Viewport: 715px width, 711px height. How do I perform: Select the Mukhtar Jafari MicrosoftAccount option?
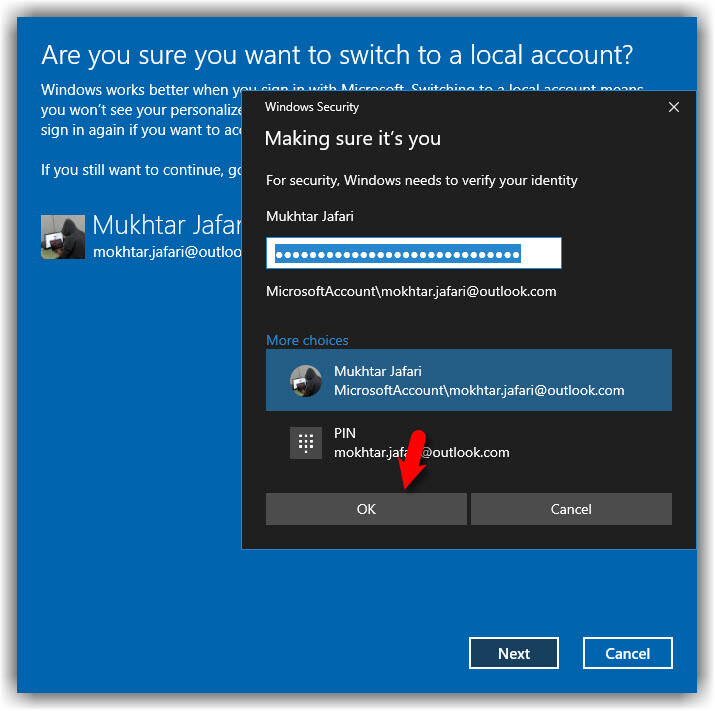[x=469, y=380]
